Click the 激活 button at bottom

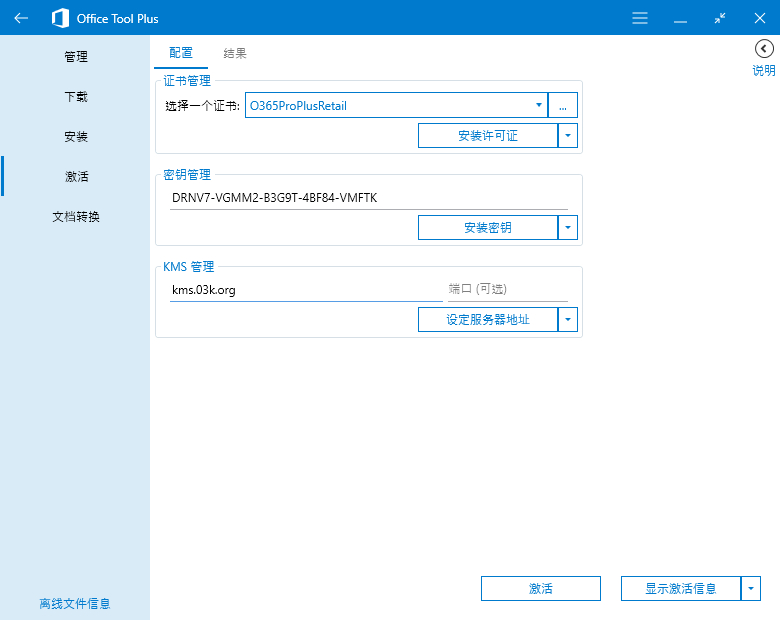pyautogui.click(x=541, y=589)
